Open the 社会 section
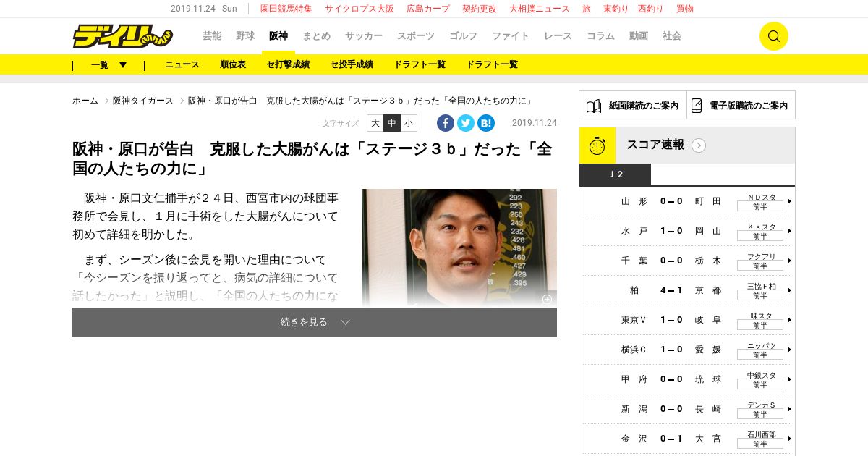This screenshot has height=456, width=868. [x=672, y=35]
